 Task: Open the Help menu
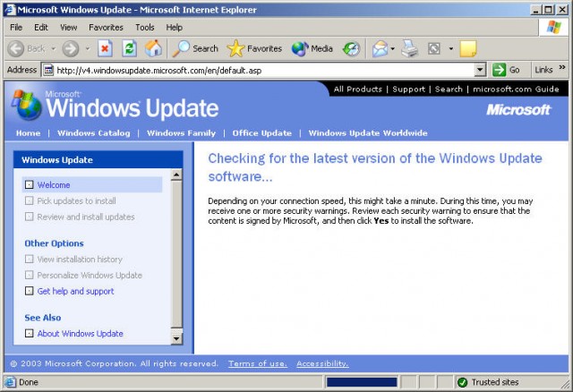pos(175,28)
